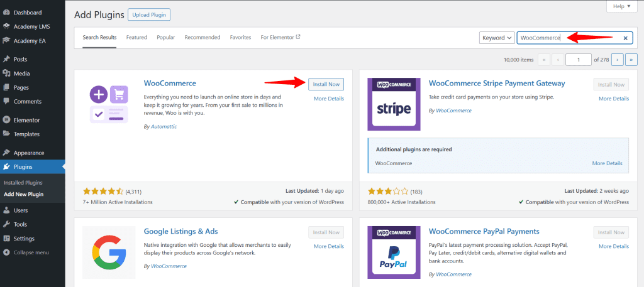Click the 4,311 ratings star row
This screenshot has height=287, width=644.
click(x=103, y=191)
